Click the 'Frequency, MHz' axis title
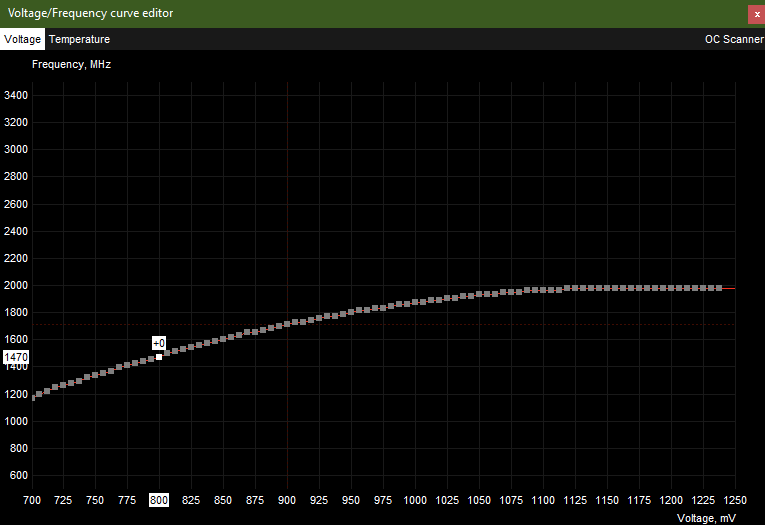The height and width of the screenshot is (525, 765). coord(71,64)
